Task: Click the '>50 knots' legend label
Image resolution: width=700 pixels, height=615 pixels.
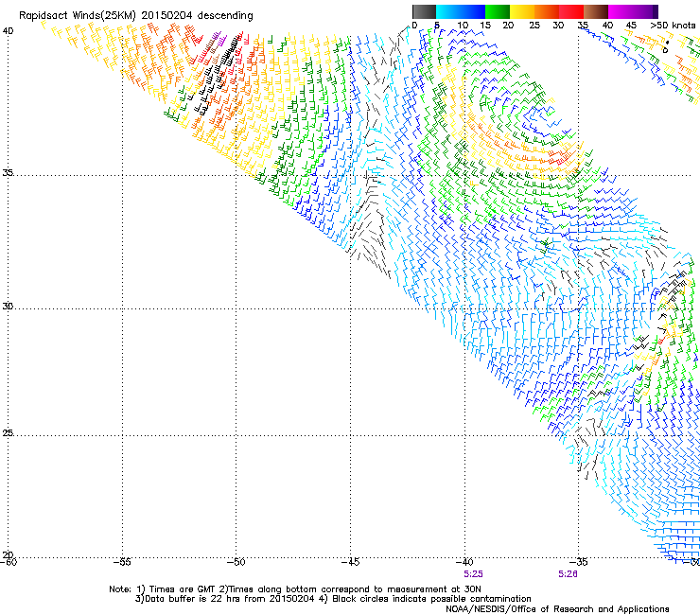Action: click(673, 25)
